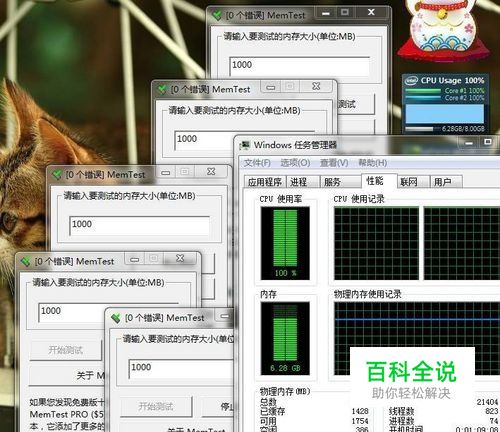Image resolution: width=500 pixels, height=432 pixels.
Task: Select the 性能 tab
Action: 379,181
